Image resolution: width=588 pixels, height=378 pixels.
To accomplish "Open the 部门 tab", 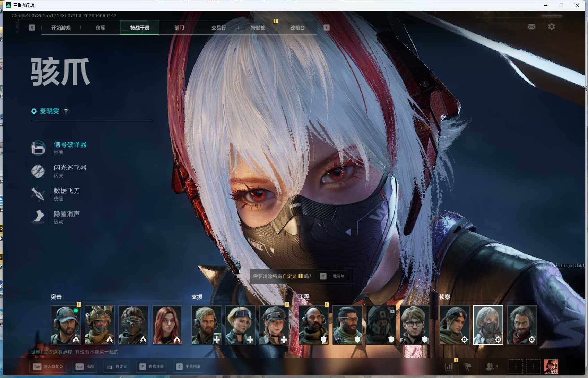I will (179, 28).
